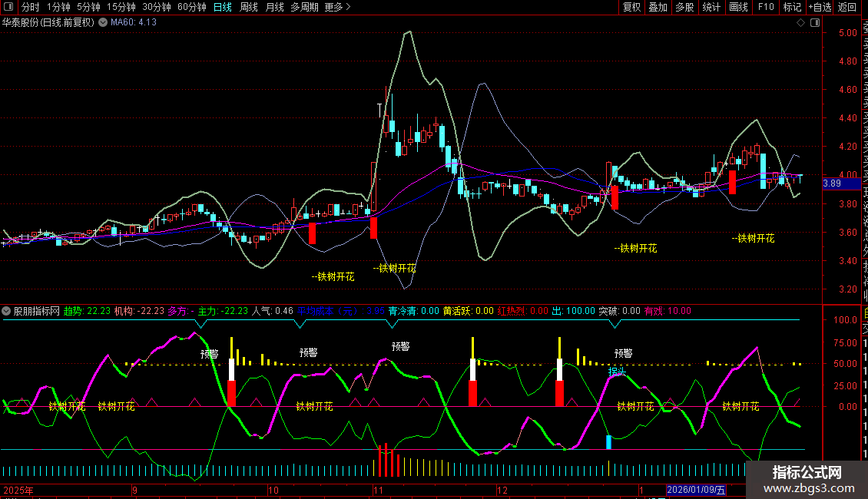Toggle the right panel icon near price axis
The image size is (868, 499).
coord(814,23)
